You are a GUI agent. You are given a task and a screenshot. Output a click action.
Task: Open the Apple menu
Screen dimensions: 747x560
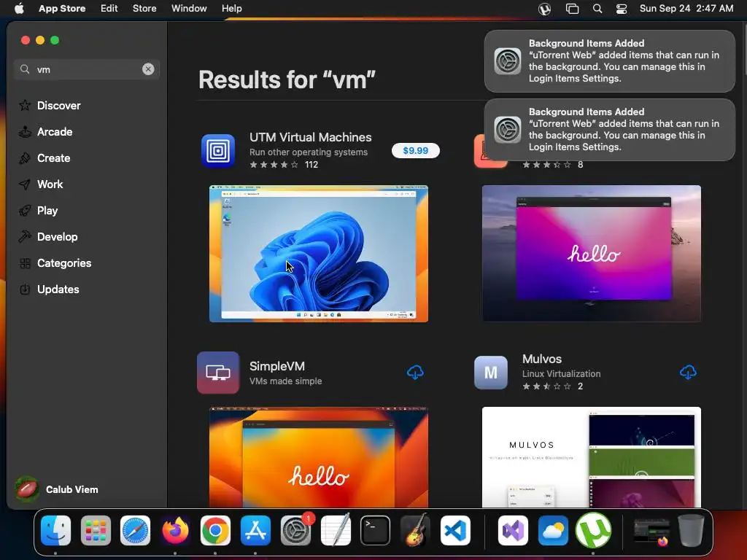point(19,8)
